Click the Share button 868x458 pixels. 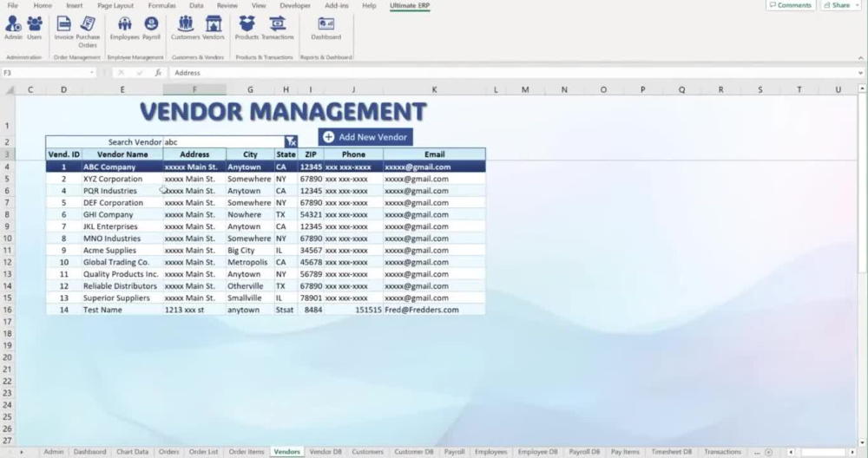click(x=837, y=5)
